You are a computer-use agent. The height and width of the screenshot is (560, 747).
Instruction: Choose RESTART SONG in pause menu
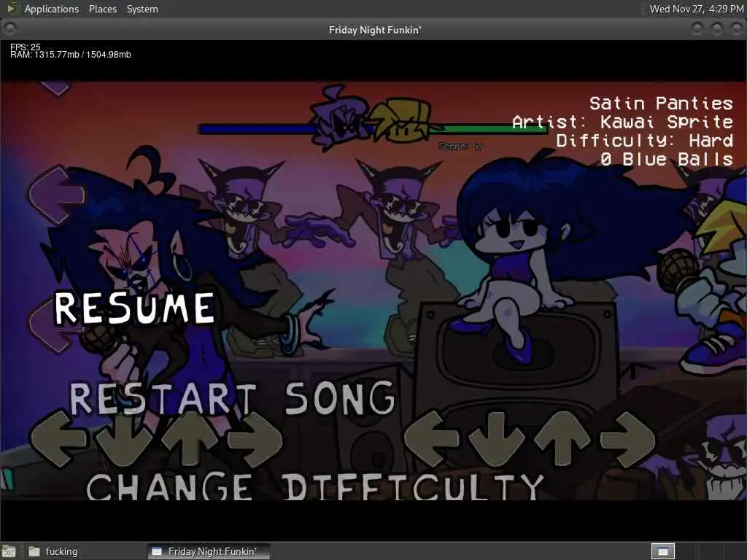coord(233,398)
